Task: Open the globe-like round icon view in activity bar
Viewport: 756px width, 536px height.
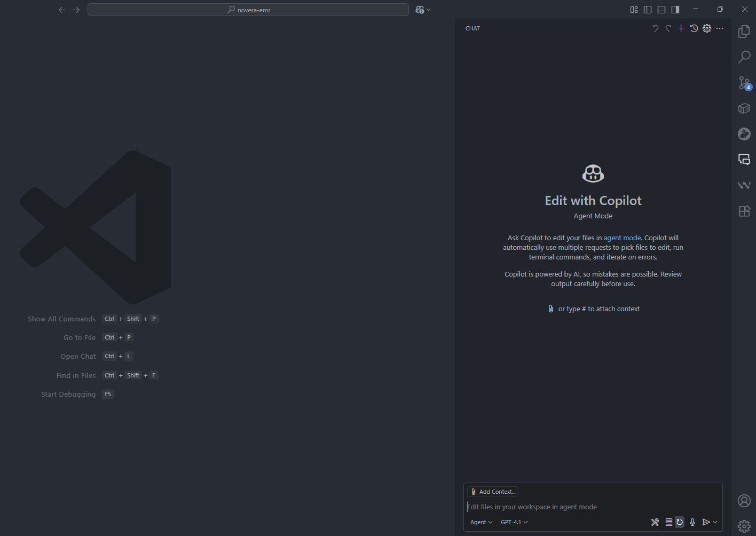Action: pos(744,134)
